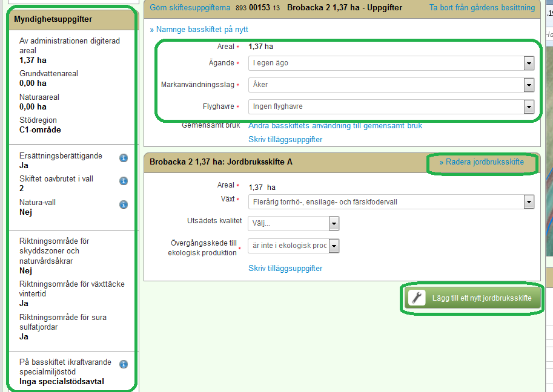
Task: Click the Riktningsområde för sura sulfatjordar label
Action: pyautogui.click(x=63, y=322)
